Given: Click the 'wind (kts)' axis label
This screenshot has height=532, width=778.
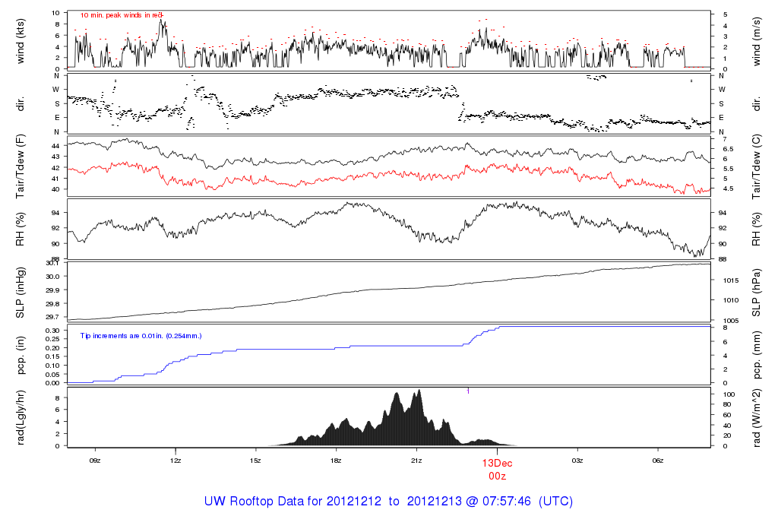Looking at the screenshot, I should [x=21, y=41].
